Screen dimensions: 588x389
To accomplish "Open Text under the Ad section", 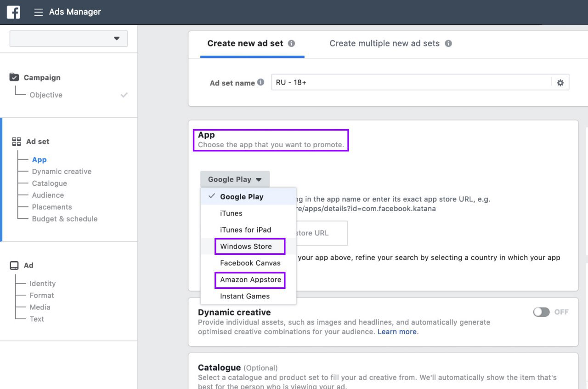I will [37, 319].
